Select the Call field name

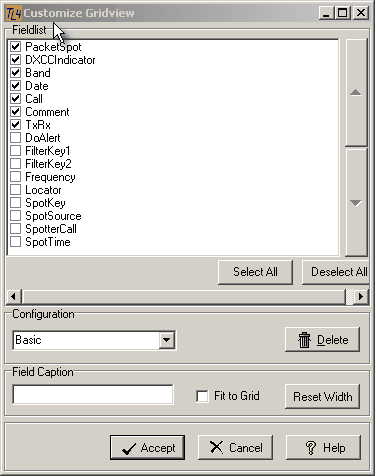pos(34,99)
